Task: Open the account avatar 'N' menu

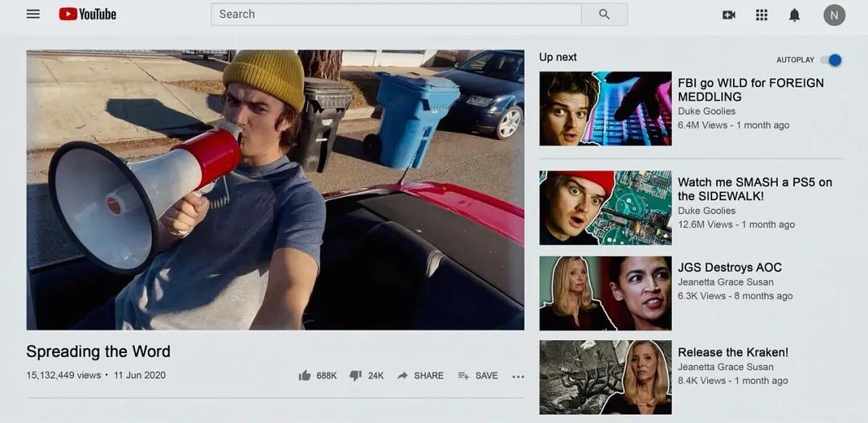Action: pyautogui.click(x=834, y=14)
